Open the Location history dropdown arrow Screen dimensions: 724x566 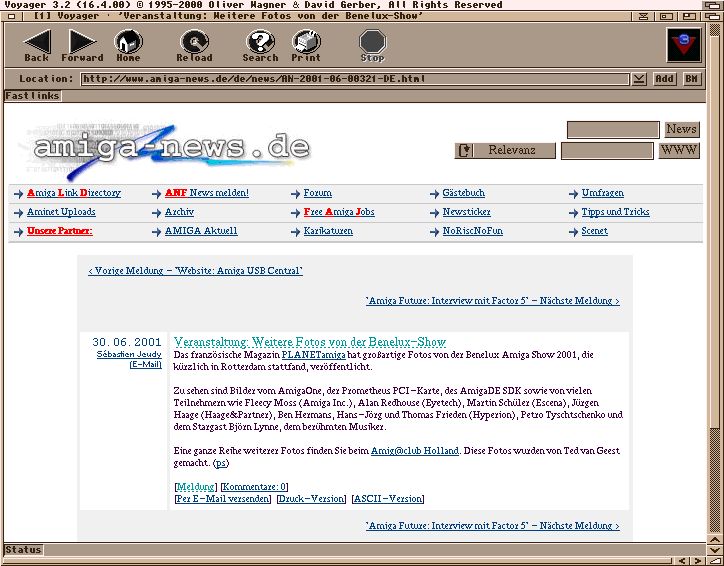point(639,79)
